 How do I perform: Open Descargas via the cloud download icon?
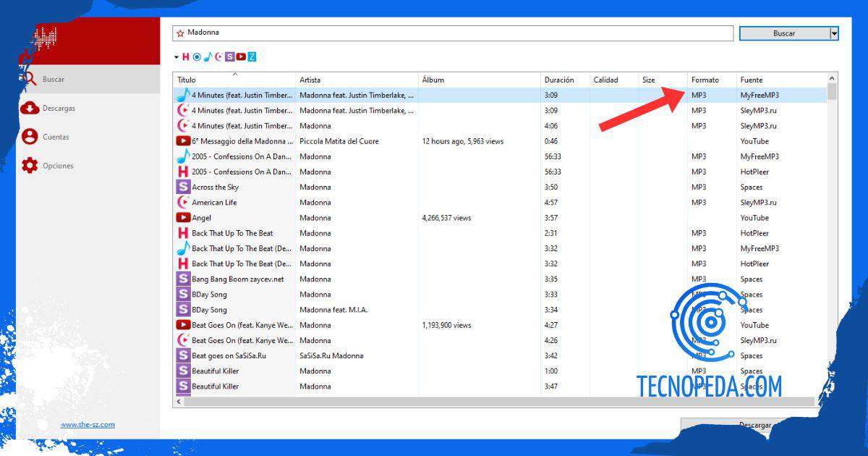(29, 108)
